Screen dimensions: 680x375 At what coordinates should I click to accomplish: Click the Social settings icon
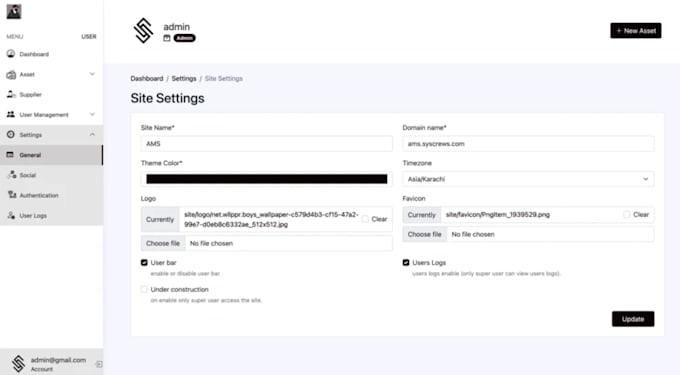(x=12, y=175)
